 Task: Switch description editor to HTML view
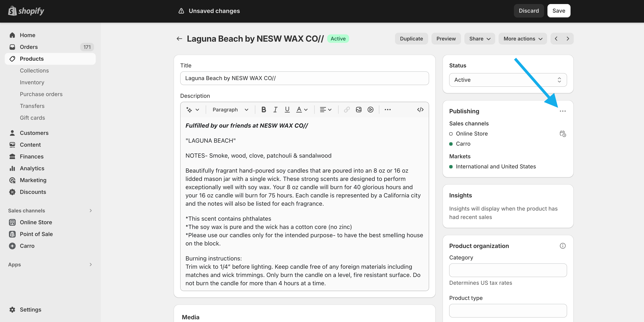click(420, 110)
